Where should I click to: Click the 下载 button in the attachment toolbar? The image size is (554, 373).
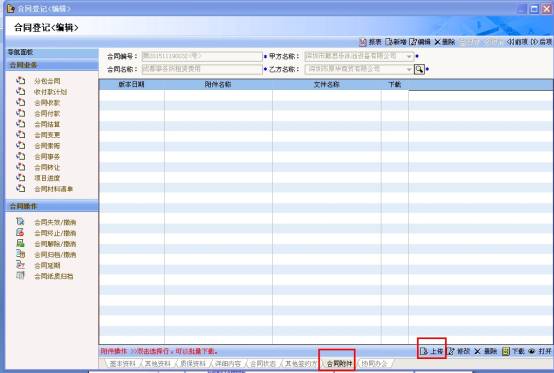coord(513,351)
